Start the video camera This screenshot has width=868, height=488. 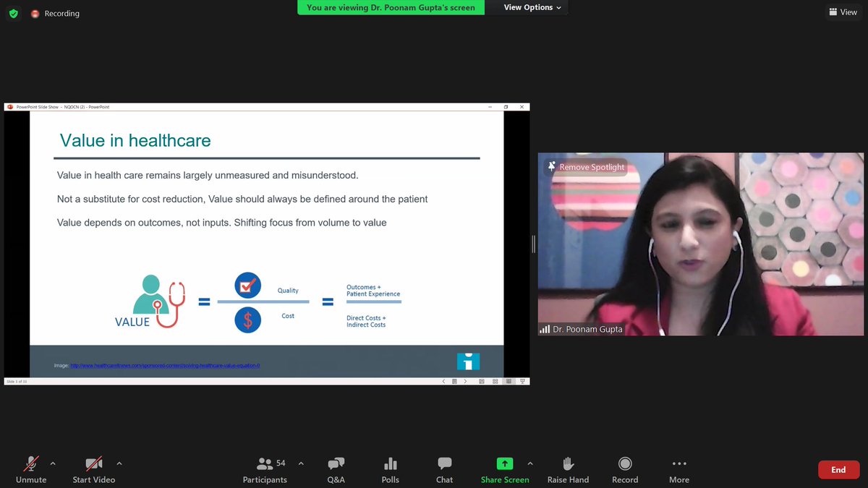click(x=93, y=470)
